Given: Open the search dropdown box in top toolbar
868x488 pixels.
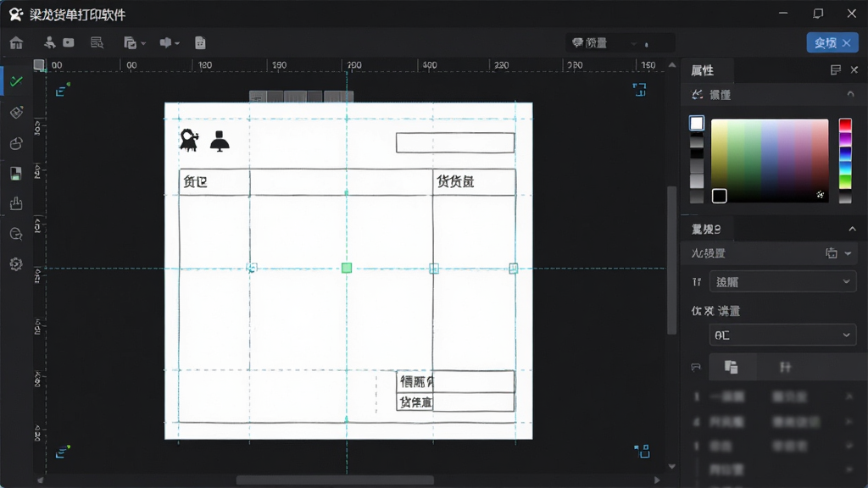Looking at the screenshot, I should coord(620,43).
